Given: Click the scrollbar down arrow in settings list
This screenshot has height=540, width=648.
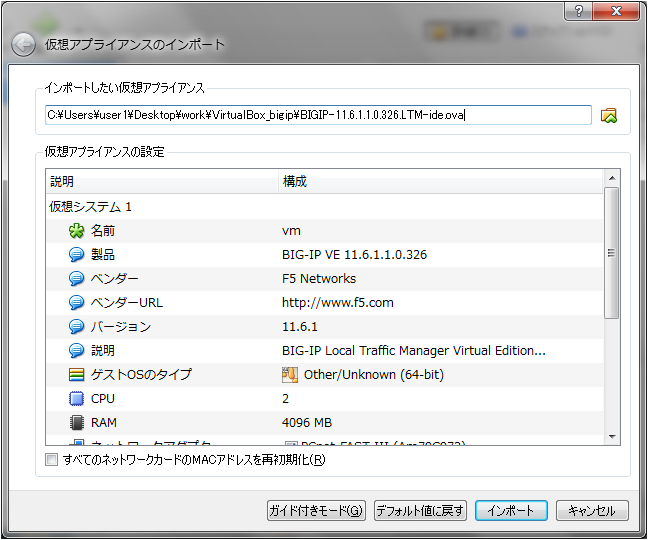Looking at the screenshot, I should point(612,437).
